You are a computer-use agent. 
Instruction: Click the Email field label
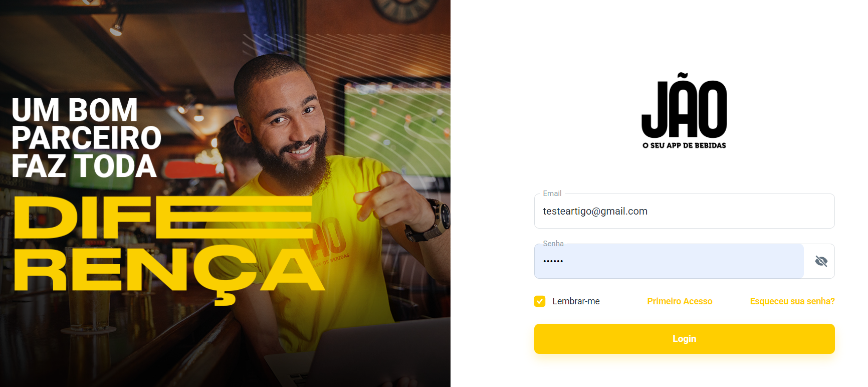pos(552,193)
